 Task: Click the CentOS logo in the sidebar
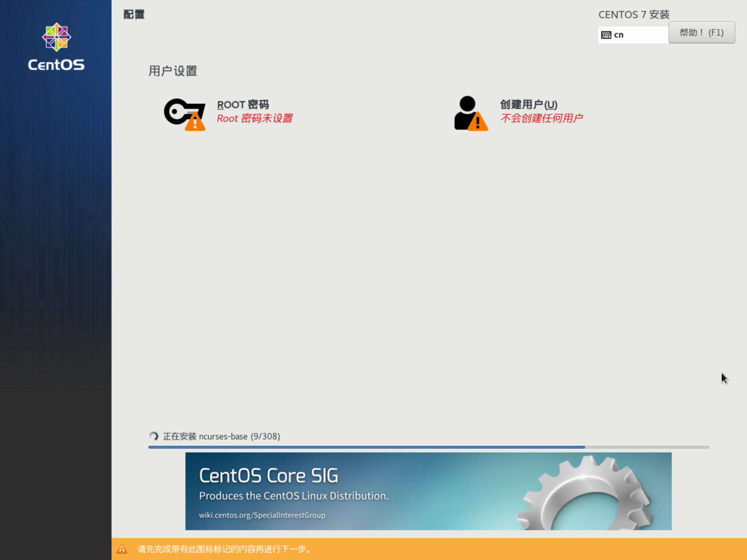pos(56,38)
